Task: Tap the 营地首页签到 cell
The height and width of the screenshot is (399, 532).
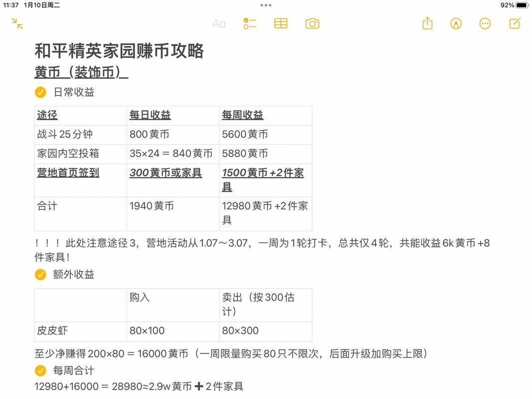Action: tap(80, 180)
